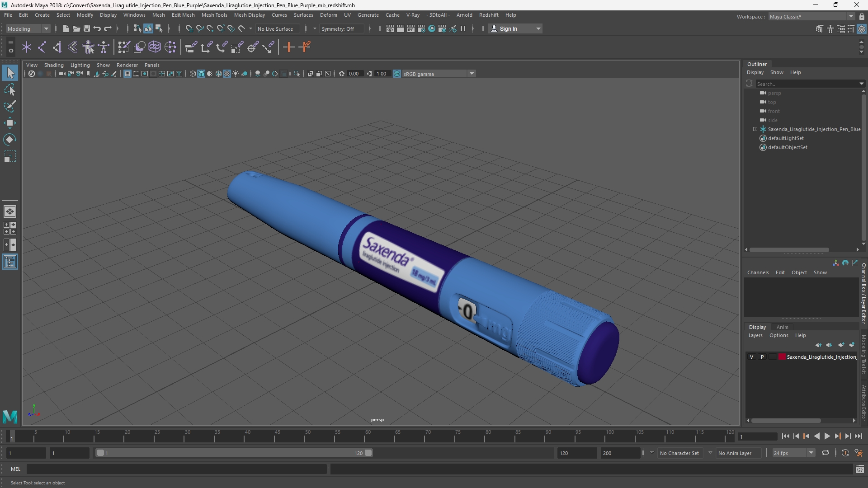This screenshot has height=488, width=868.
Task: Open the Redshift menu
Action: tap(489, 15)
